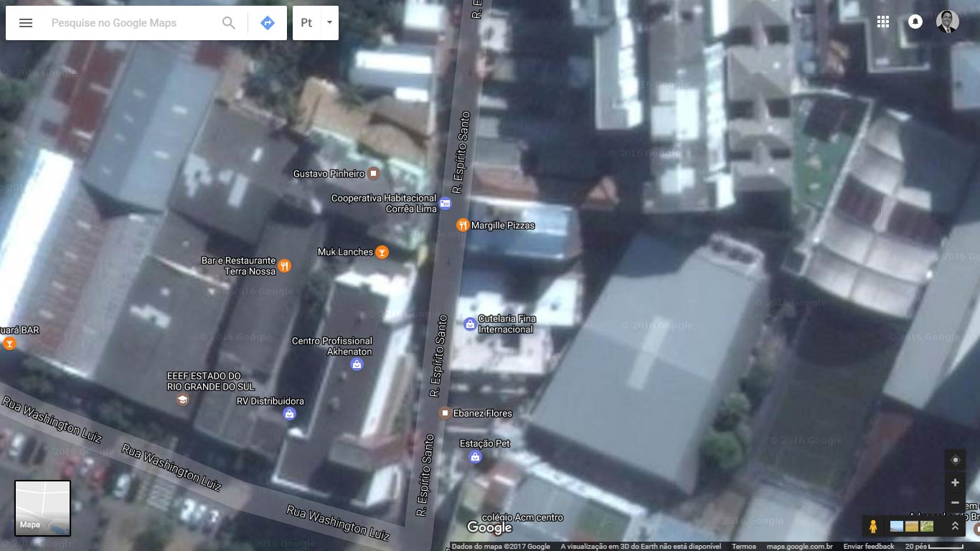Select the Street View pegman
This screenshot has height=551, width=980.
[x=873, y=527]
